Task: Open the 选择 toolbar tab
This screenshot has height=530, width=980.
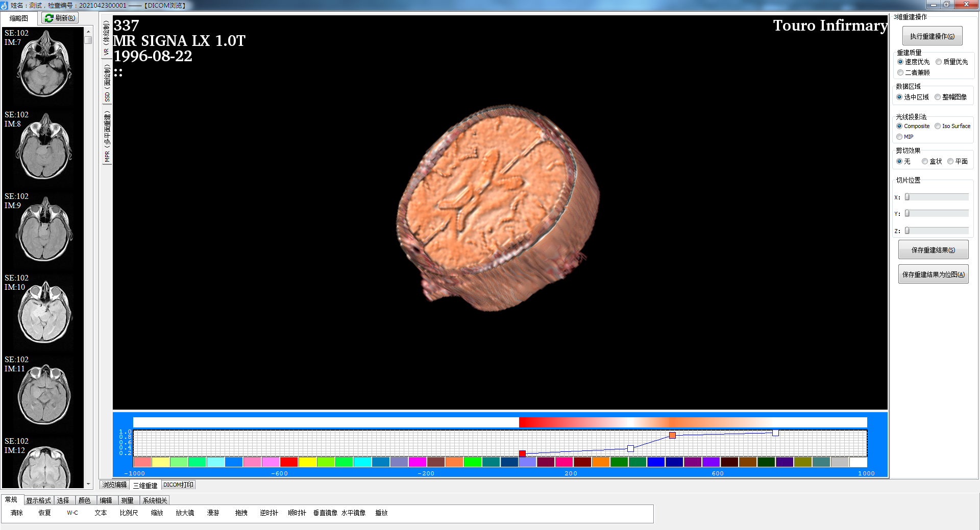Action: pyautogui.click(x=63, y=500)
